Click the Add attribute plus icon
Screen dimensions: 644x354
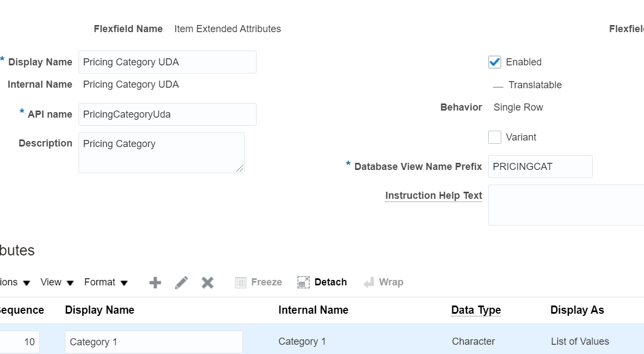(x=155, y=282)
